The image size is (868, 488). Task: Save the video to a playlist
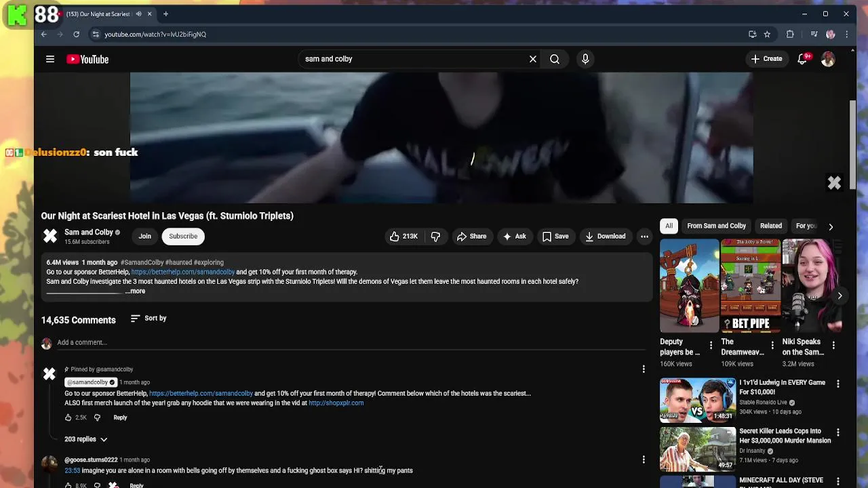[555, 237]
